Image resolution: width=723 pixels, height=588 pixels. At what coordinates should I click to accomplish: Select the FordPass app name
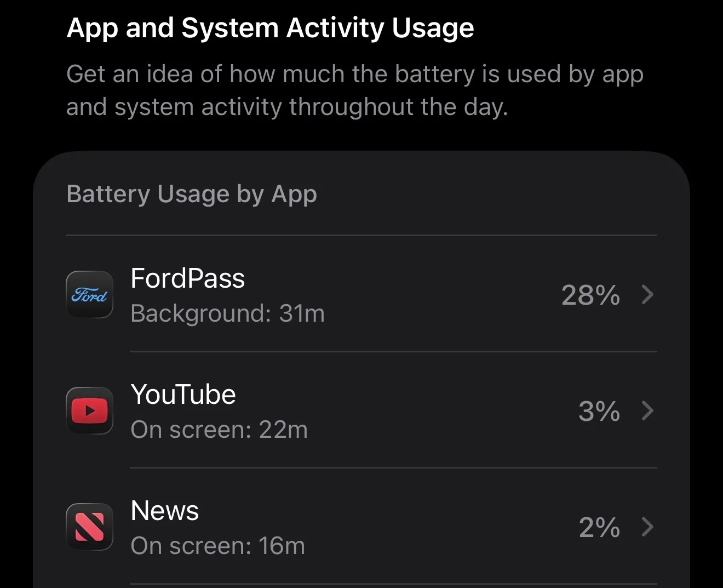(x=187, y=278)
